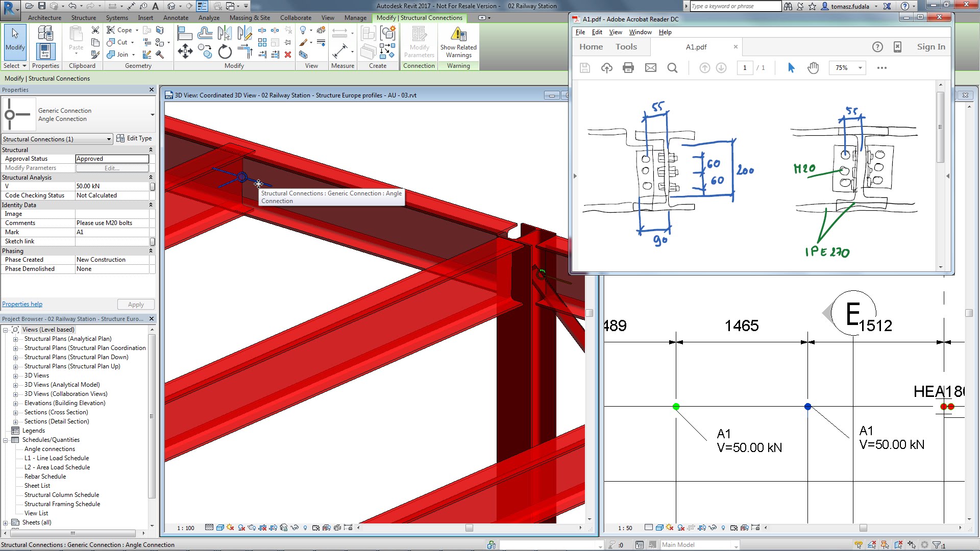The image size is (980, 551).
Task: Select the Move tool icon
Action: [x=185, y=53]
